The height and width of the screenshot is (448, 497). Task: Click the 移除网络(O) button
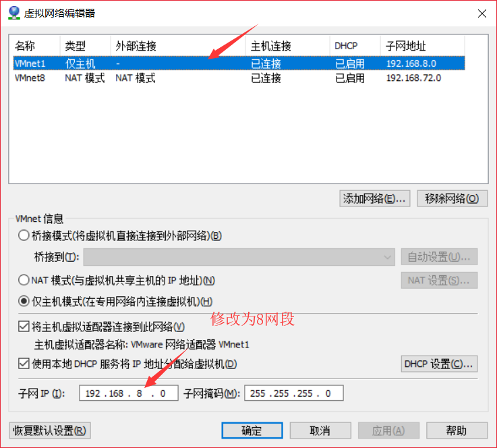coord(452,198)
